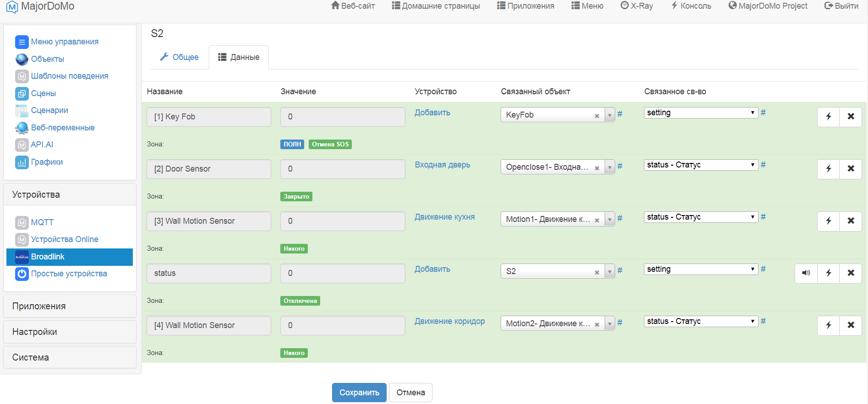Open linked property dropdown for Door Sensor
This screenshot has height=404, width=868.
(701, 165)
